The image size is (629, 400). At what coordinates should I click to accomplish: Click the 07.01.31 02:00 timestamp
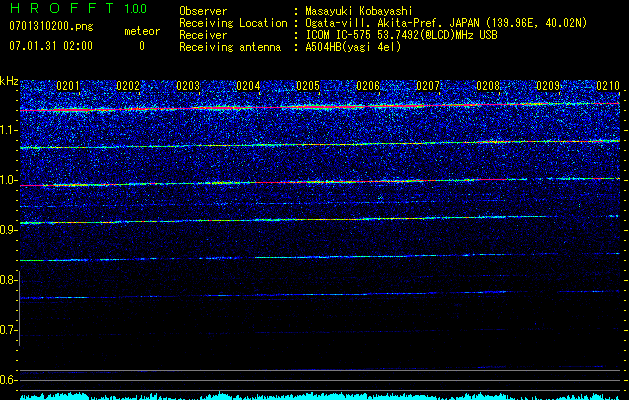point(49,46)
